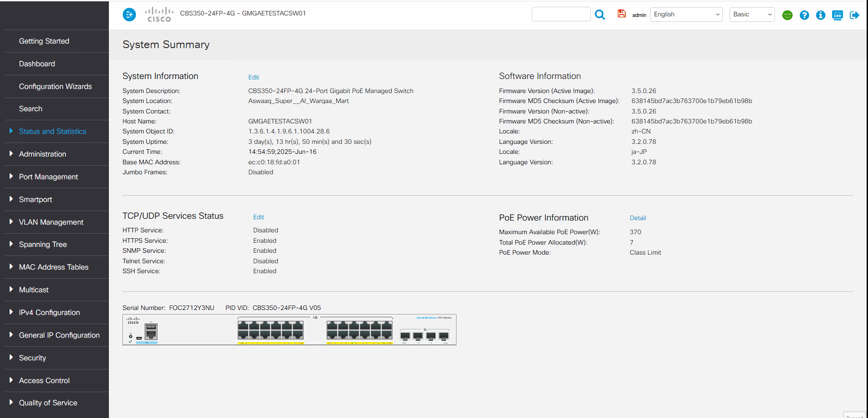Focus the header search input field
Image resolution: width=868 pixels, height=418 pixels.
click(561, 14)
